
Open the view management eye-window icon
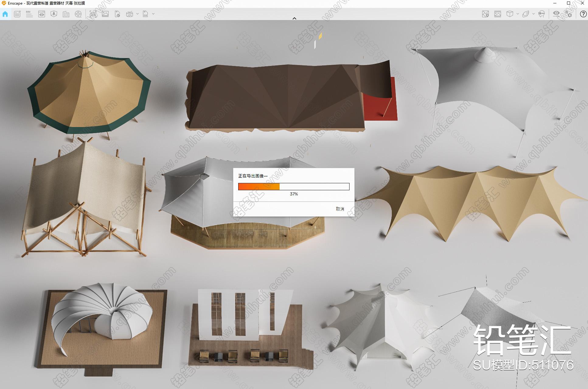(x=42, y=14)
